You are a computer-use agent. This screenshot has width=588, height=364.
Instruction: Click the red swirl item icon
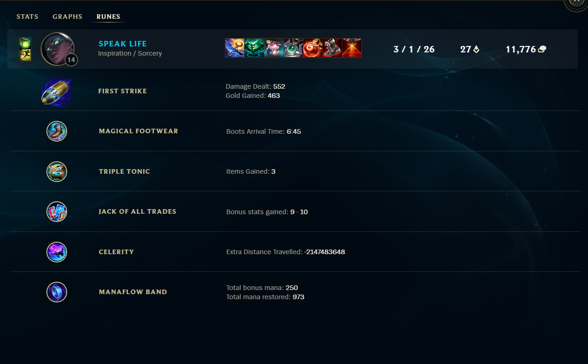[313, 48]
